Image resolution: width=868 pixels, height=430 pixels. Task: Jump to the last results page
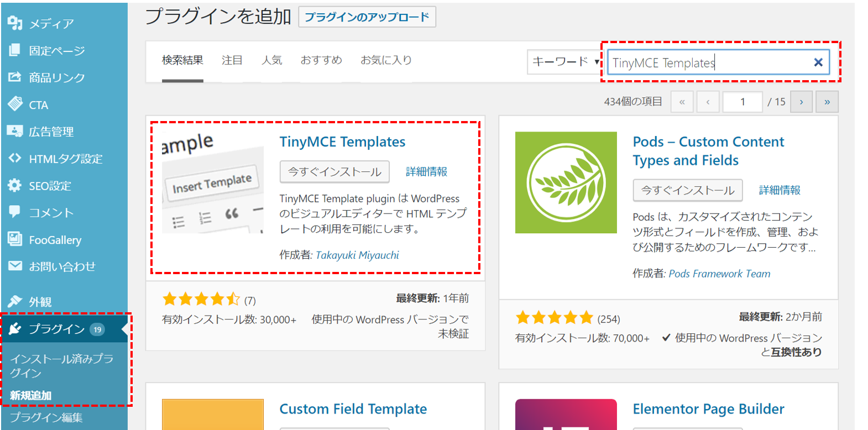click(827, 102)
